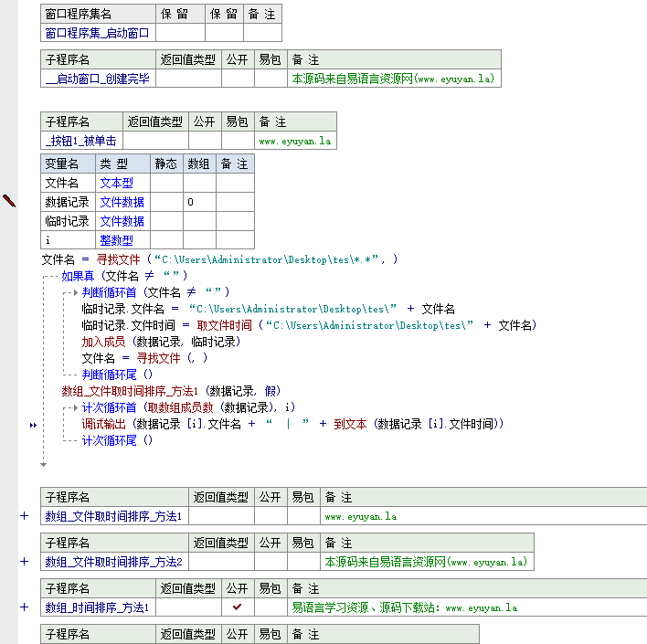Collapse the 计次循环首 loop arrow
Screen dimensions: 647x644
tap(76, 407)
